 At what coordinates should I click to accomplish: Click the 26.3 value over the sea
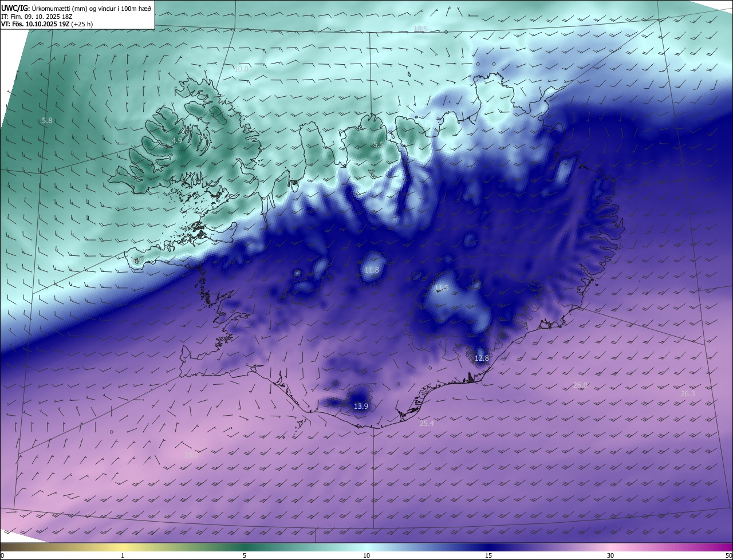pos(688,394)
